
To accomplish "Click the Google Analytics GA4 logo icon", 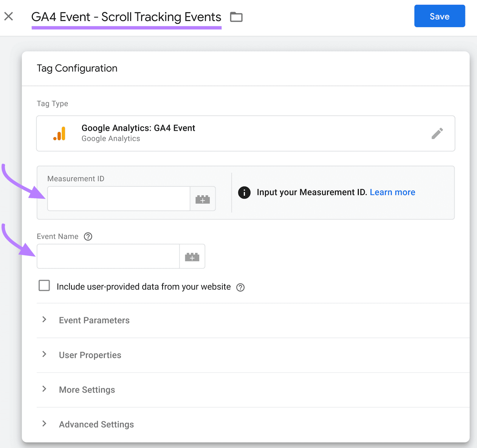I will pos(59,133).
